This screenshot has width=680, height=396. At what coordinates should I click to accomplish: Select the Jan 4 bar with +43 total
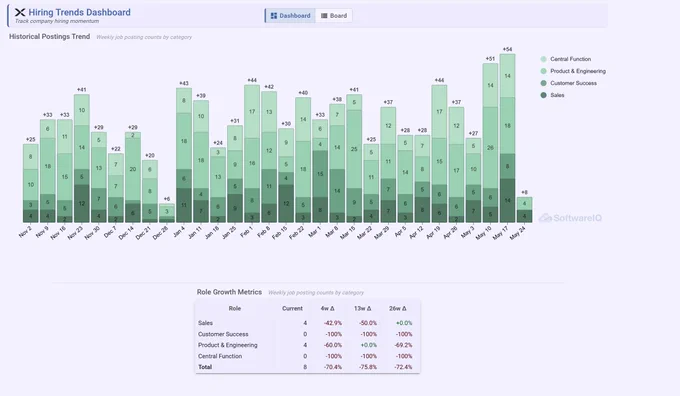tap(184, 155)
